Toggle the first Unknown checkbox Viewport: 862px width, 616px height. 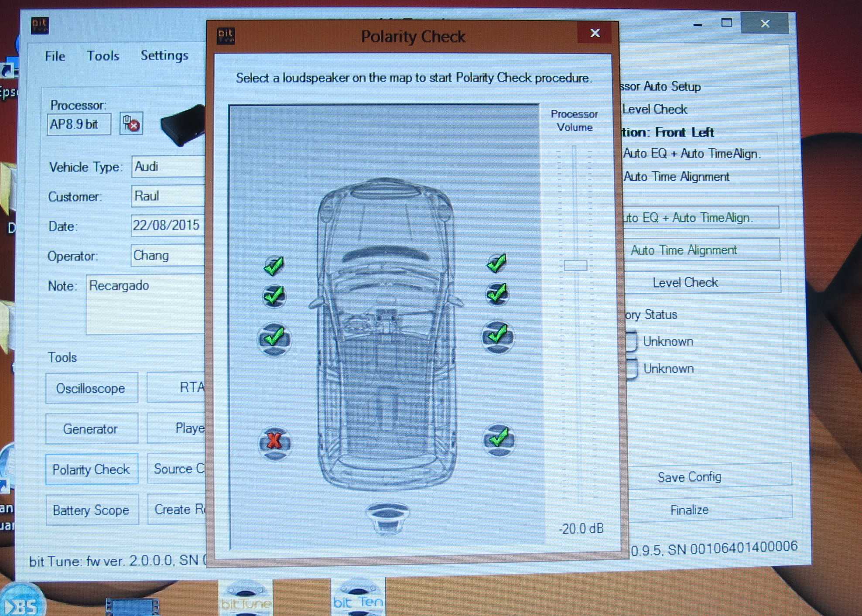click(x=632, y=342)
